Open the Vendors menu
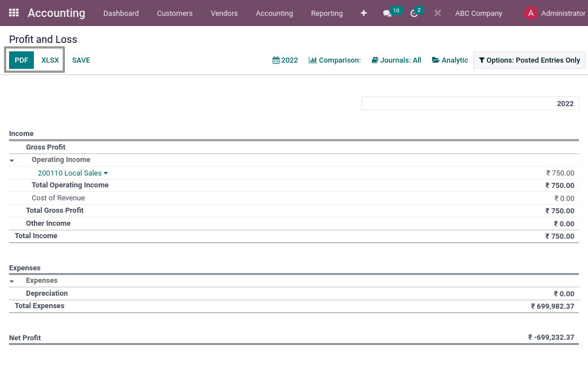Image resolution: width=588 pixels, height=368 pixels. pos(224,13)
